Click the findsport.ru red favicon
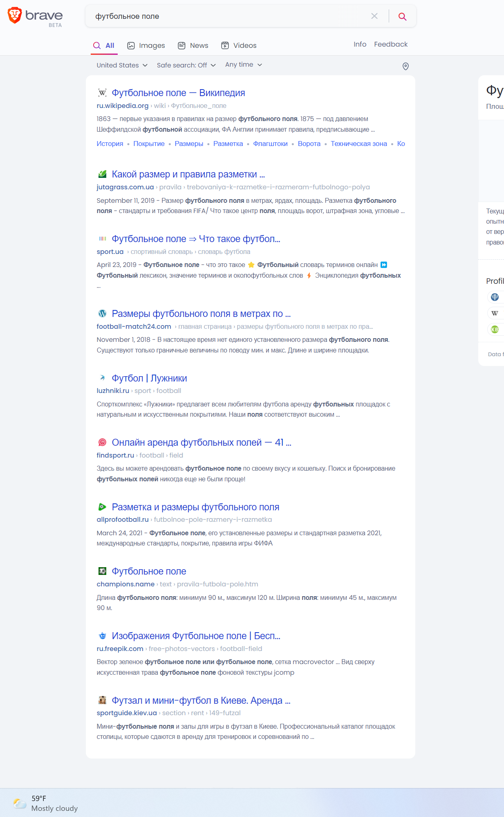 (102, 442)
